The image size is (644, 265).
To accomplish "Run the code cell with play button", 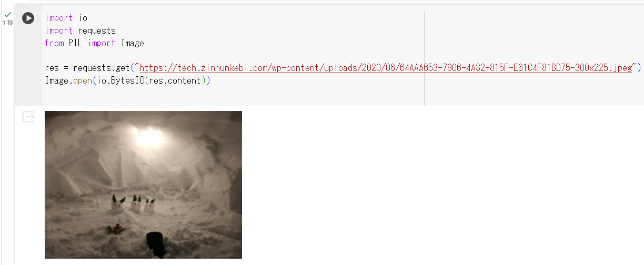I will click(x=28, y=18).
